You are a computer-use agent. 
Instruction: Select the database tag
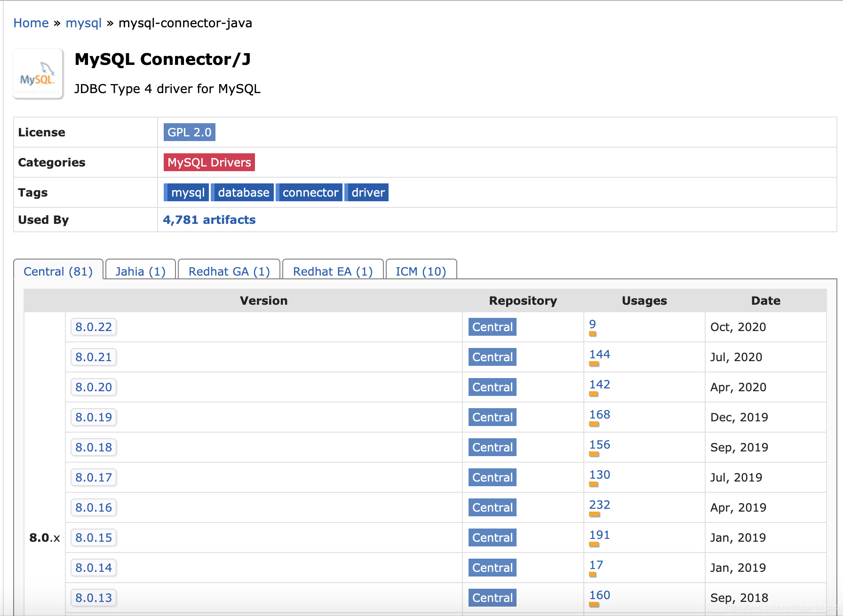tap(242, 192)
